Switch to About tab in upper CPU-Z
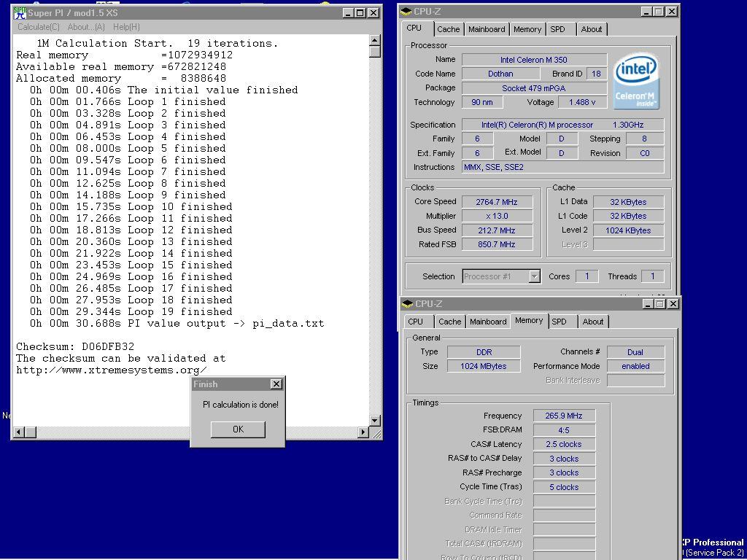The height and width of the screenshot is (560, 747). pos(591,29)
